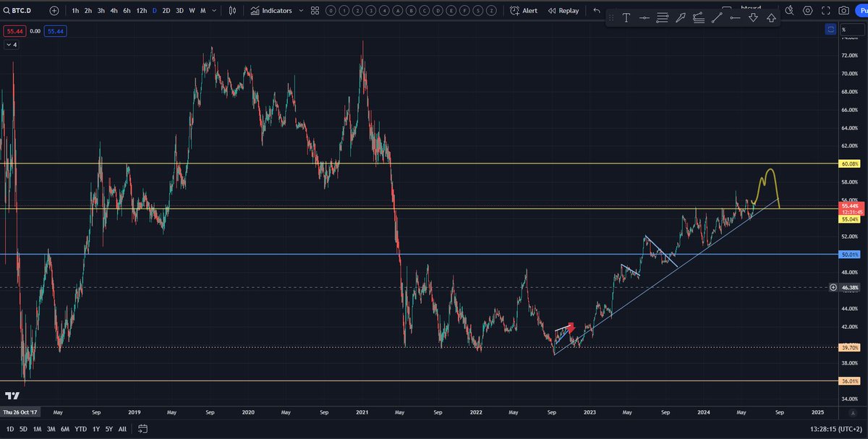The width and height of the screenshot is (868, 439).
Task: Click the circled 0 toolbar button
Action: click(331, 11)
